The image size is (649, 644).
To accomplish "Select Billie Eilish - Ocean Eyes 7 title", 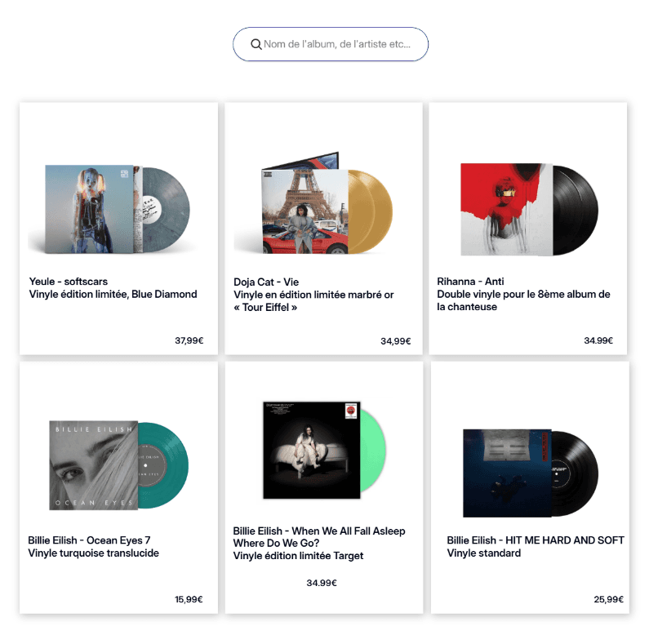I will (x=89, y=540).
